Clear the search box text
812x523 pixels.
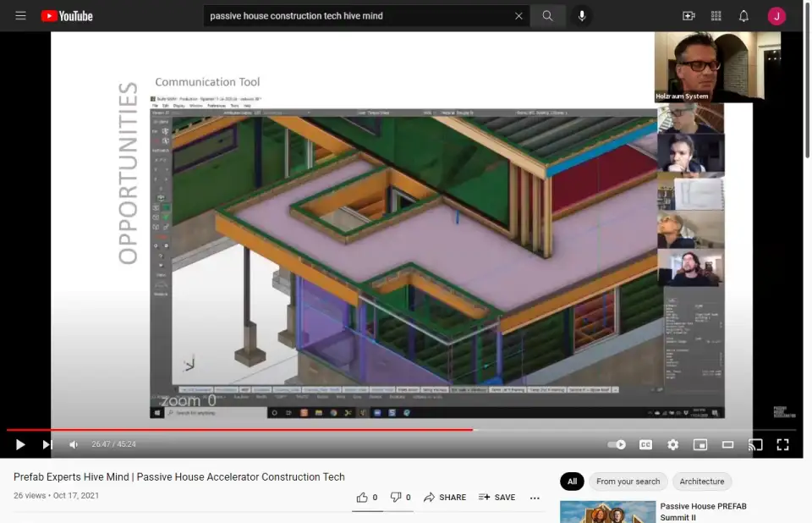pyautogui.click(x=518, y=16)
